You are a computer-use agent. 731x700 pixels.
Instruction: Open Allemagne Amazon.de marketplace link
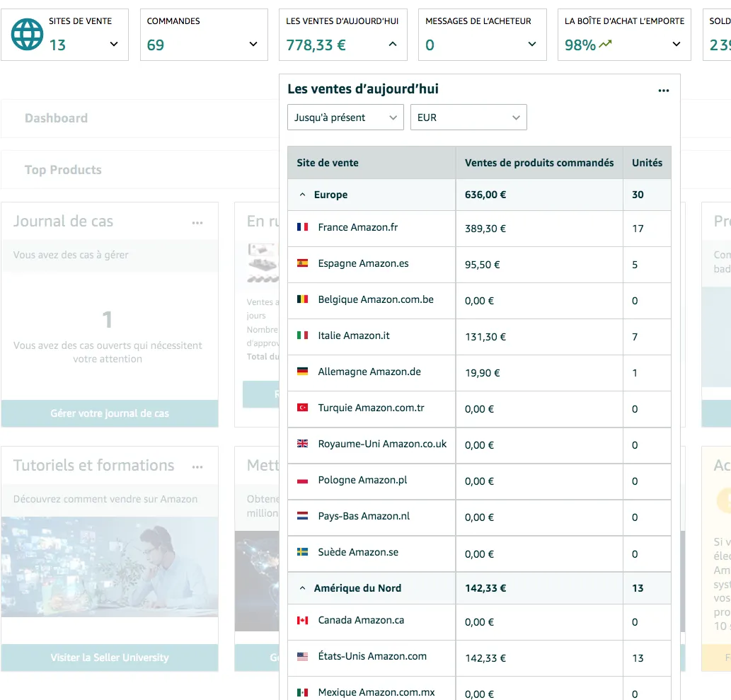pyautogui.click(x=369, y=372)
